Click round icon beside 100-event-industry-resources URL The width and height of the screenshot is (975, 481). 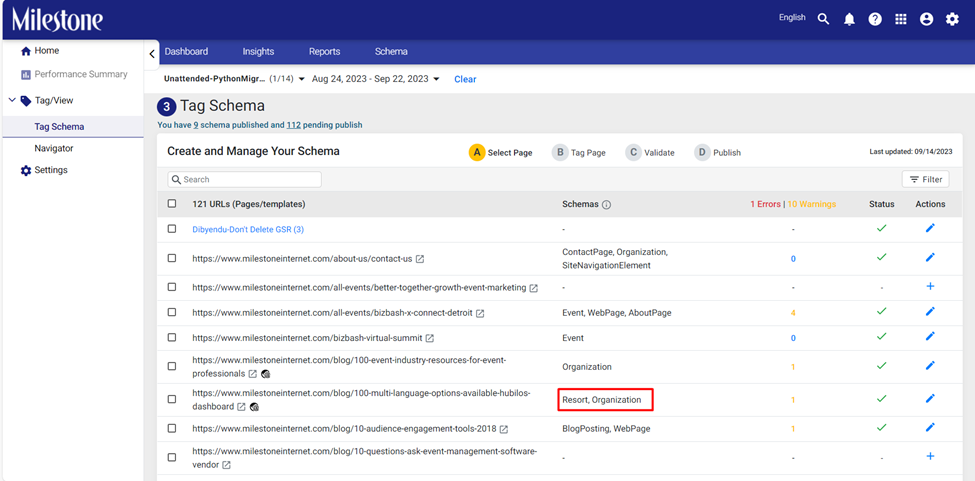coord(266,374)
